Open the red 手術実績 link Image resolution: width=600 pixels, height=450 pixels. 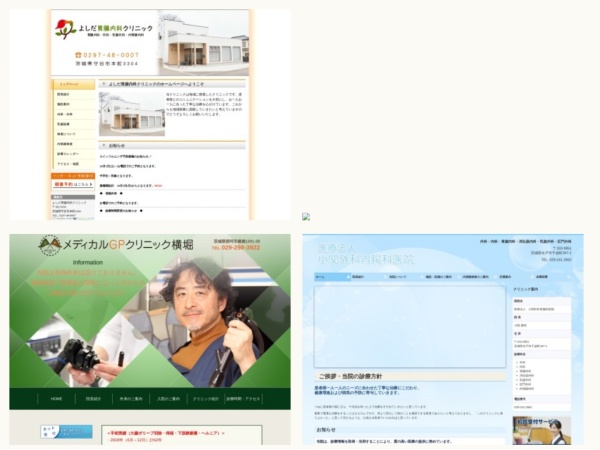click(166, 433)
